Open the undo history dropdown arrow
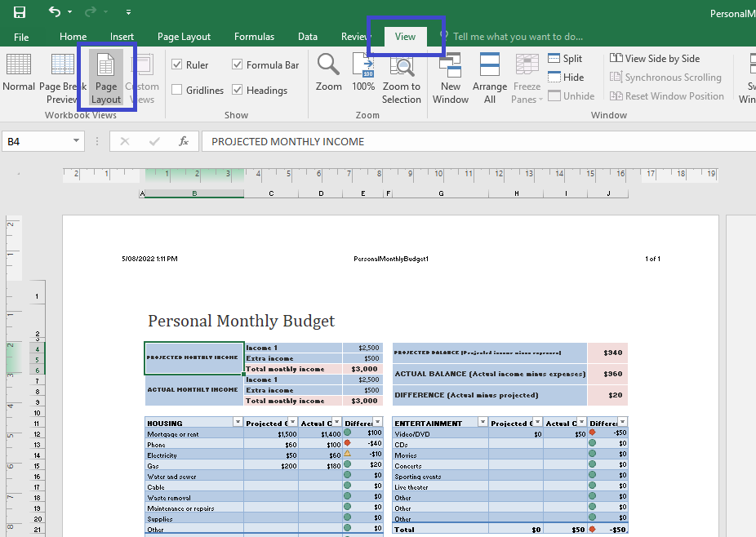The image size is (756, 537). [70, 12]
